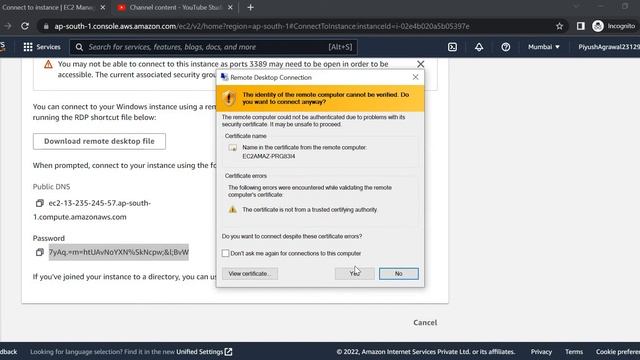Viewport: 640px width, 360px height.
Task: Click the EC2AMAZ certificate name text
Action: 269,156
